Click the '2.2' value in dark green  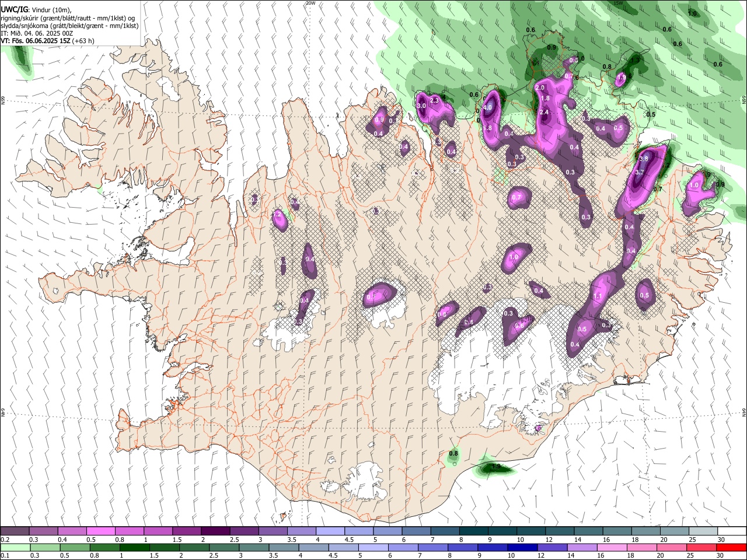665,166
